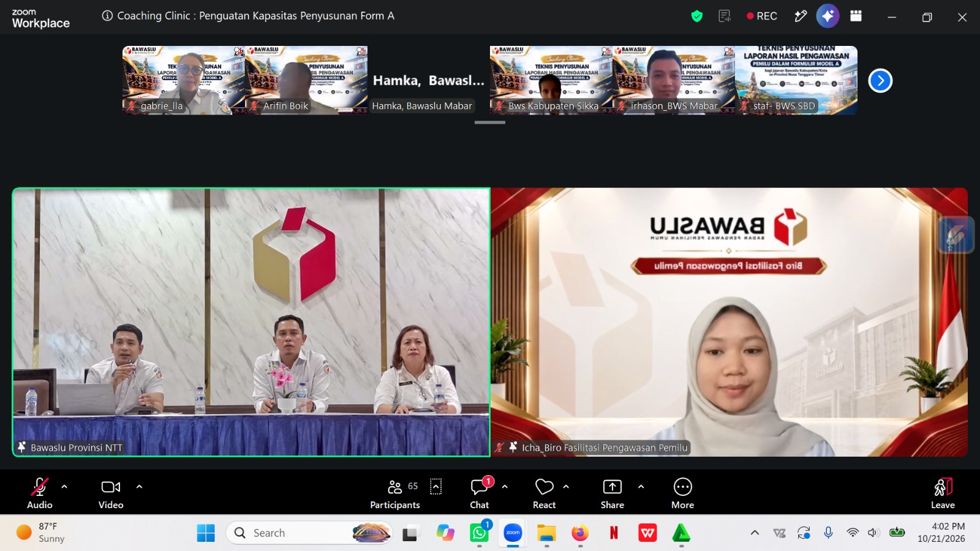Click Icha_Biro Fasilitasi Pengawasan Pemilu video

click(729, 322)
